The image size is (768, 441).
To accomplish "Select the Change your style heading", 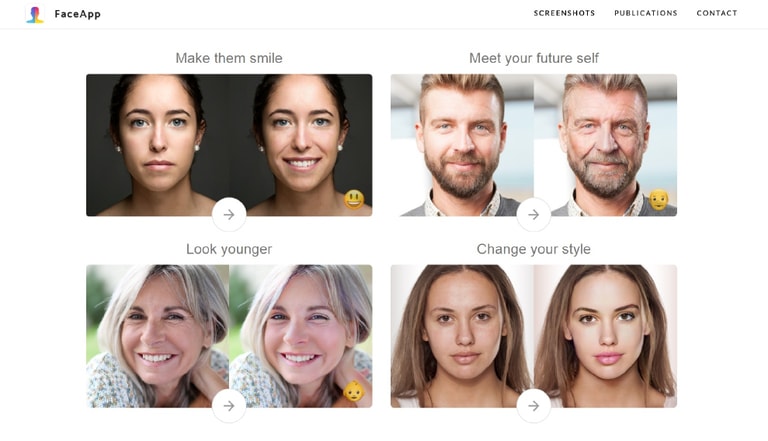I will (533, 249).
